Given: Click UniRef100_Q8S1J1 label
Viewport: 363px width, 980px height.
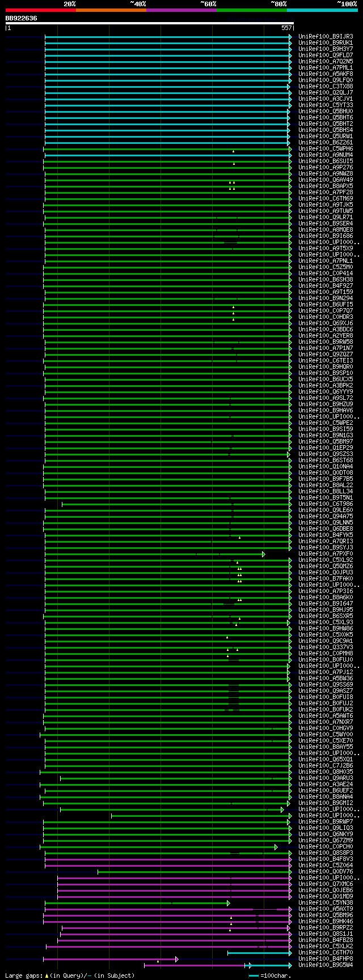Looking at the screenshot, I should 326,934.
